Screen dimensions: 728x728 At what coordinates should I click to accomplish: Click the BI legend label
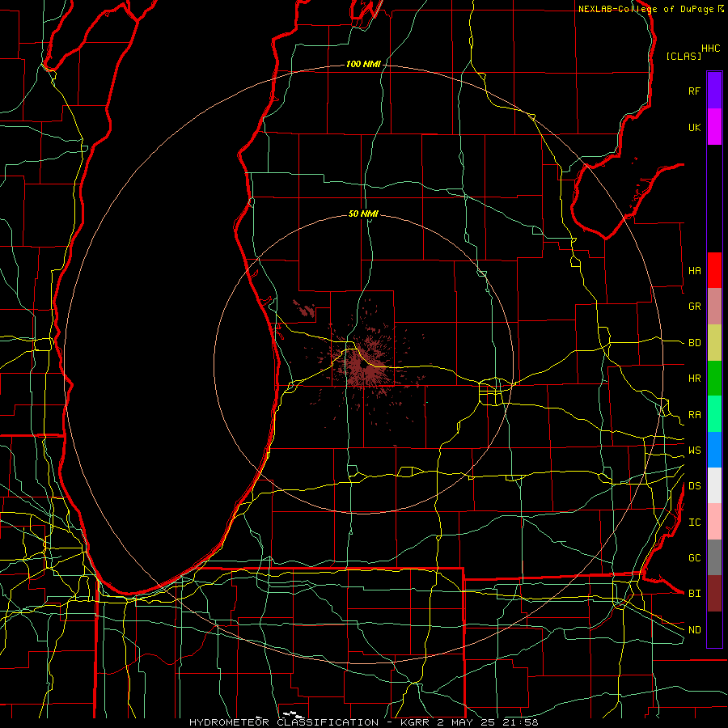[x=694, y=594]
